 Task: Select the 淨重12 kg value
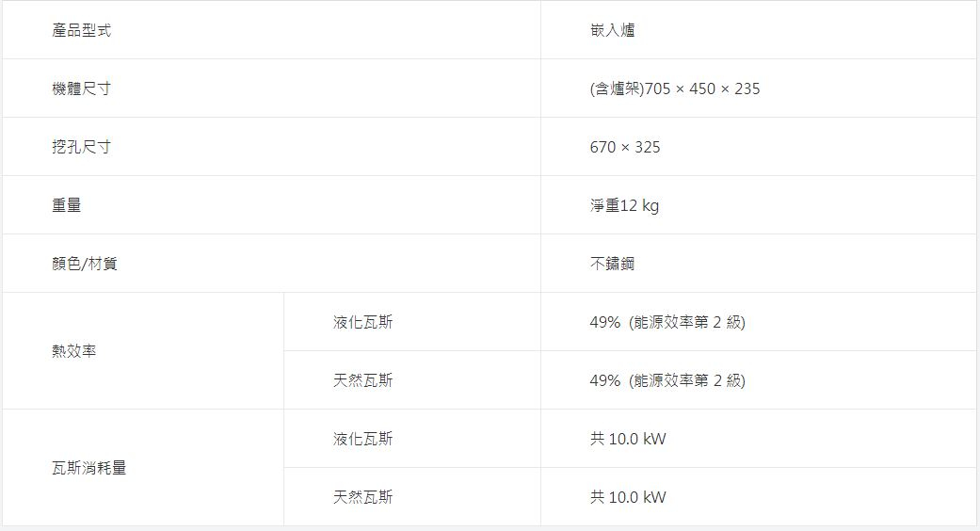[624, 205]
